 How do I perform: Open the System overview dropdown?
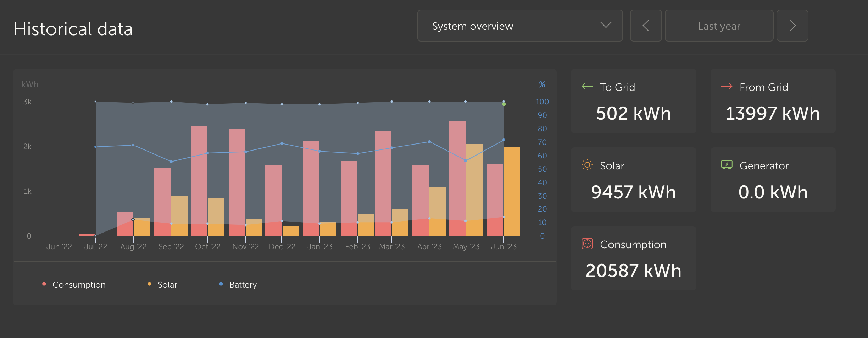tap(520, 26)
